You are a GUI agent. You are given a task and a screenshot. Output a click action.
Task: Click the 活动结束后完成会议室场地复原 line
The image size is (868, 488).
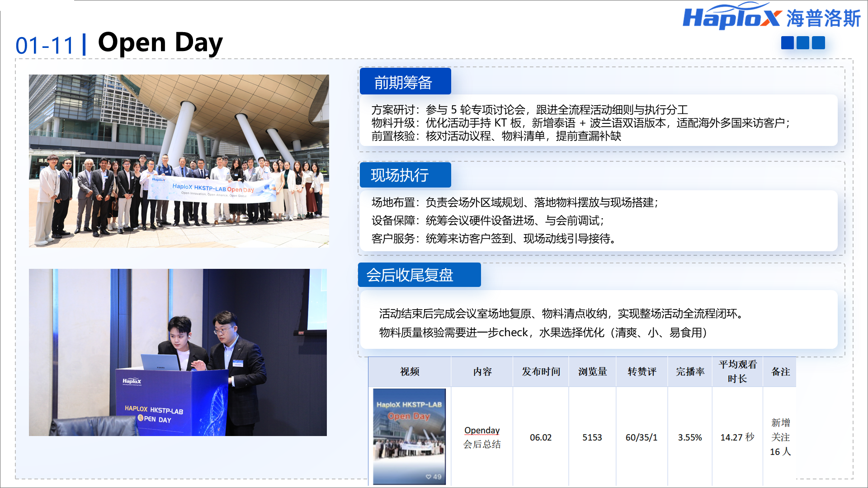(562, 314)
